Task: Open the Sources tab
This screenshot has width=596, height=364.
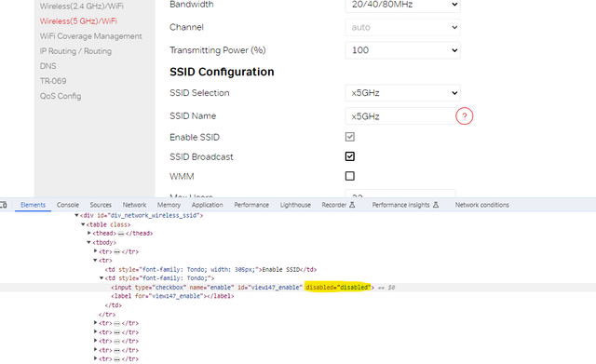Action: pos(101,205)
